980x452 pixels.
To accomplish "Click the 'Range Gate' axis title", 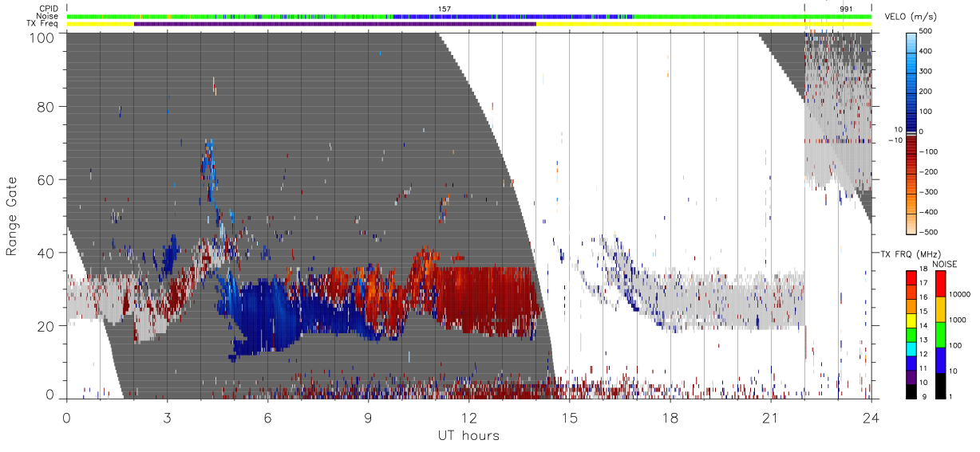I will point(11,217).
